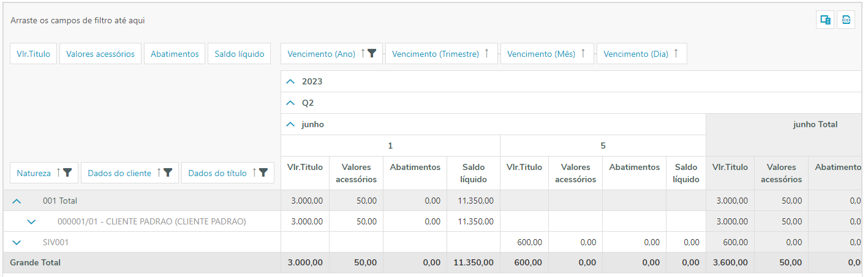Open Dados do título filter funnel
This screenshot has height=277, width=868.
coord(263,173)
